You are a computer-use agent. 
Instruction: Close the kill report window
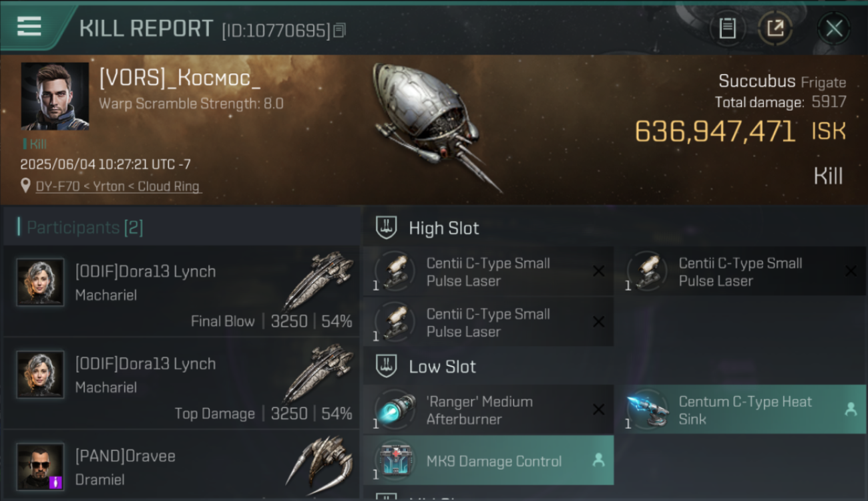[x=834, y=28]
